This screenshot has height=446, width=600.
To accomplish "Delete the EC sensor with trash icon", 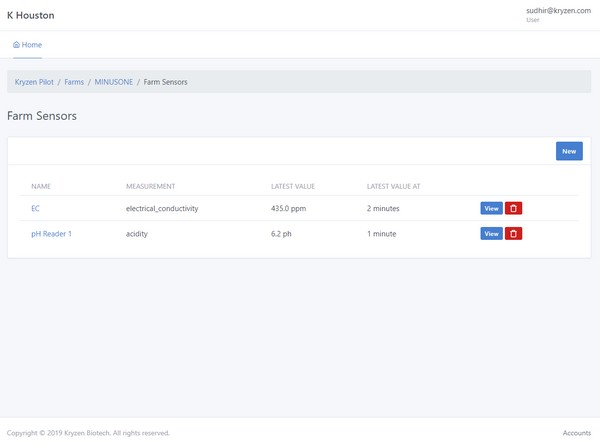I will pos(513,208).
